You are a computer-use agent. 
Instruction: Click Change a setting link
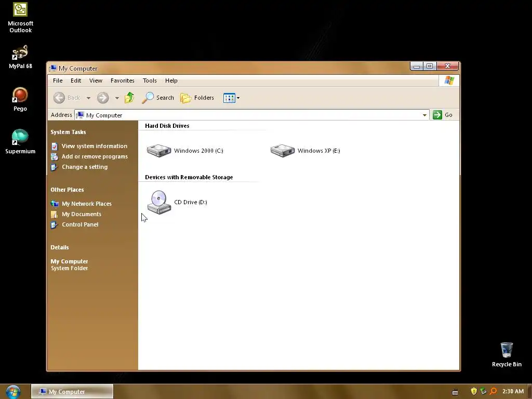[85, 167]
